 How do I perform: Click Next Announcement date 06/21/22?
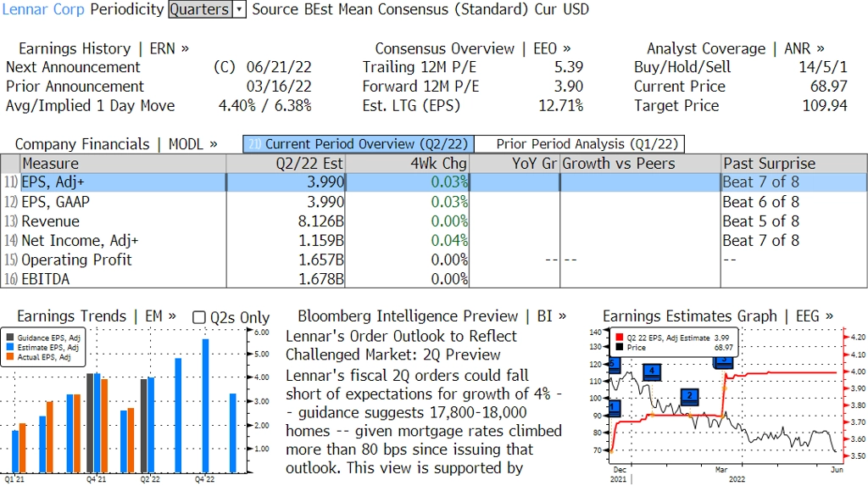click(279, 67)
